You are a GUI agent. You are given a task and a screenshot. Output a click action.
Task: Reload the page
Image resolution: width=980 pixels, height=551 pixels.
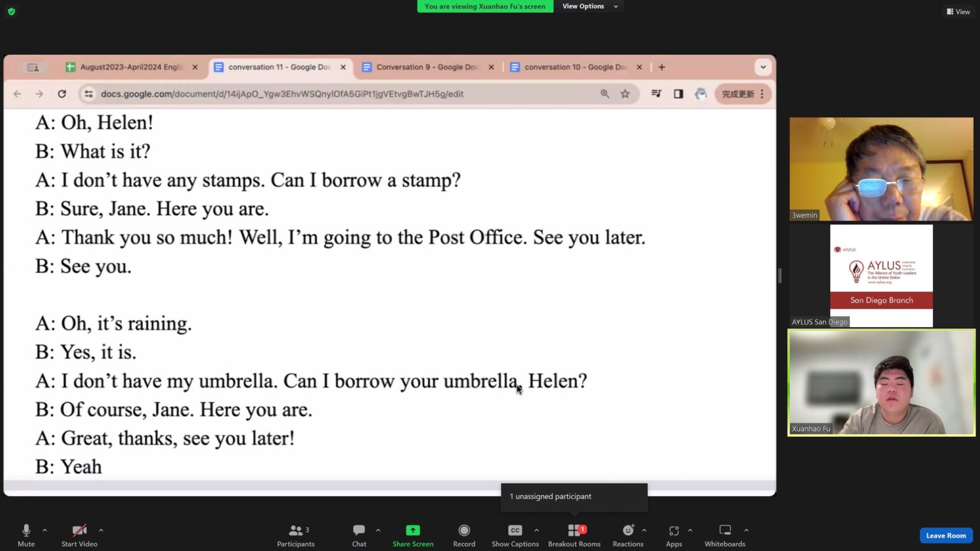click(x=62, y=94)
